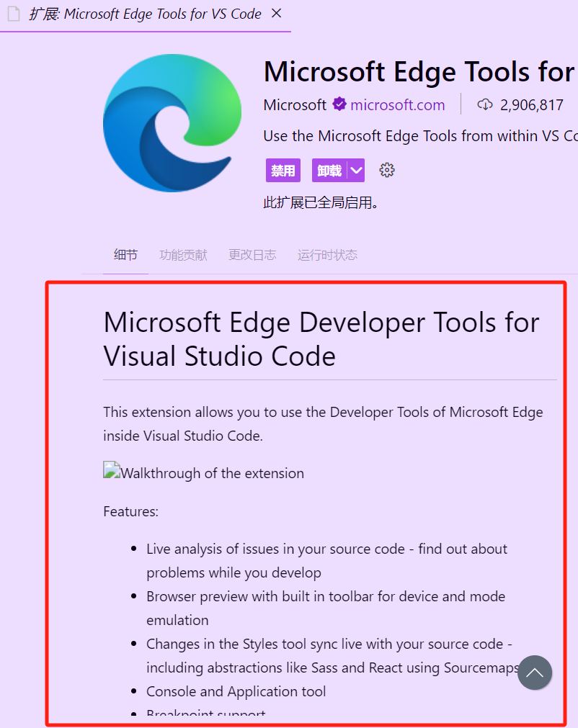Click the 'Console and Application tool' bullet

pos(236,691)
